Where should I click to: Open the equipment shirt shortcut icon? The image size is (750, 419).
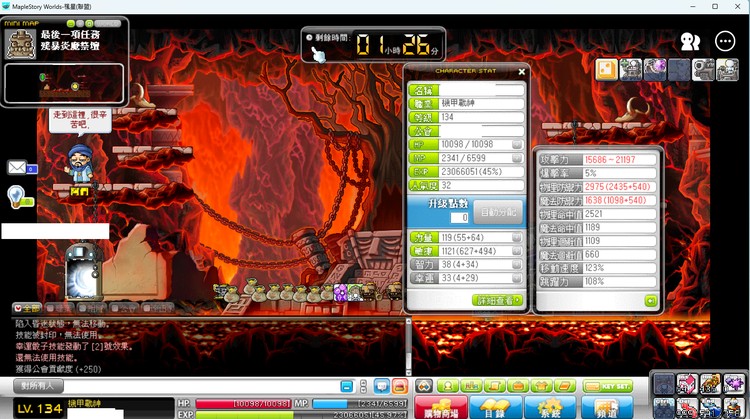[x=541, y=386]
